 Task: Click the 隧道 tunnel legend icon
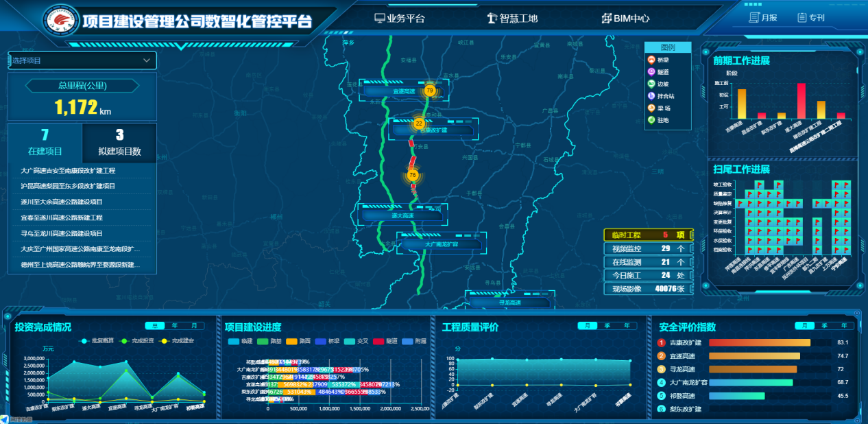point(651,72)
